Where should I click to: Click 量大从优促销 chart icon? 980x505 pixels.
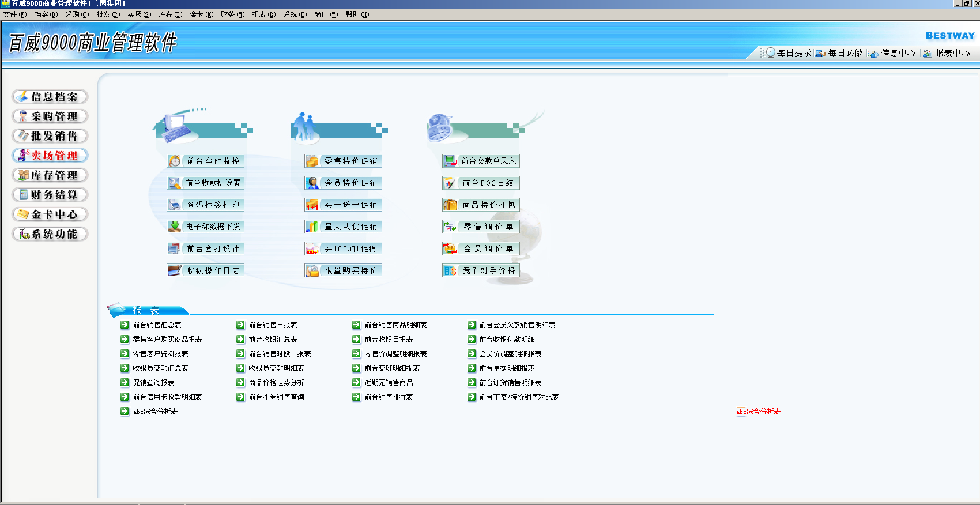pos(312,227)
